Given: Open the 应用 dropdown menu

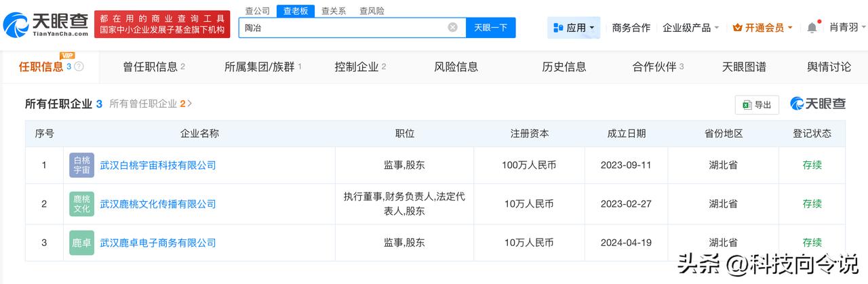Looking at the screenshot, I should click(574, 28).
